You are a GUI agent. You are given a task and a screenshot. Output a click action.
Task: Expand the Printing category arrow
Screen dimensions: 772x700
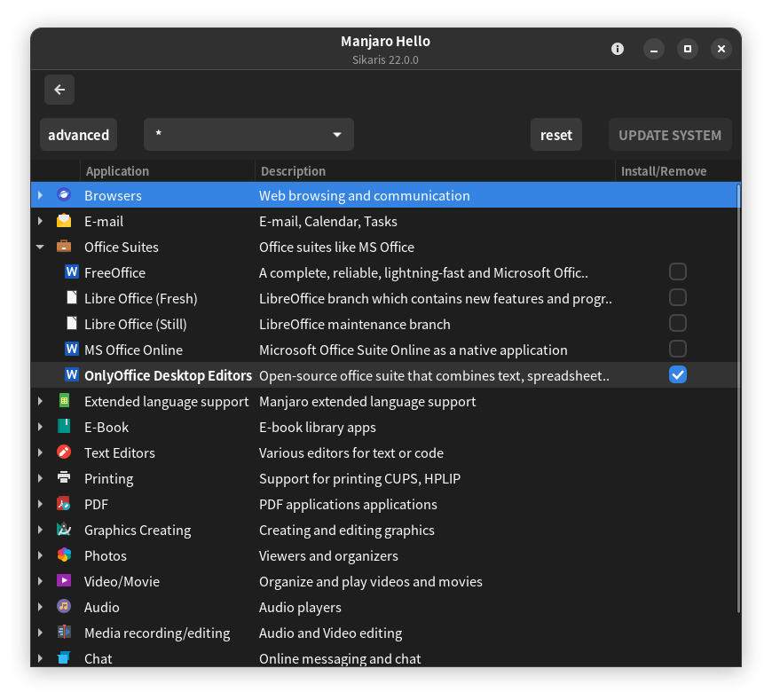(40, 477)
